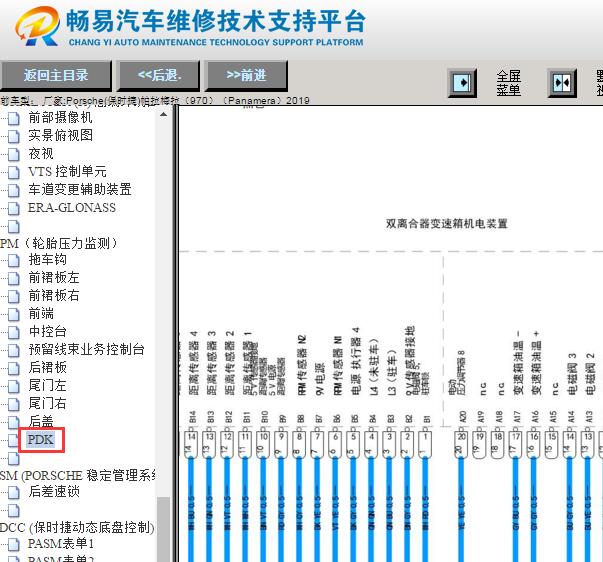Select the 轮胎压力监测 category row

click(58, 243)
